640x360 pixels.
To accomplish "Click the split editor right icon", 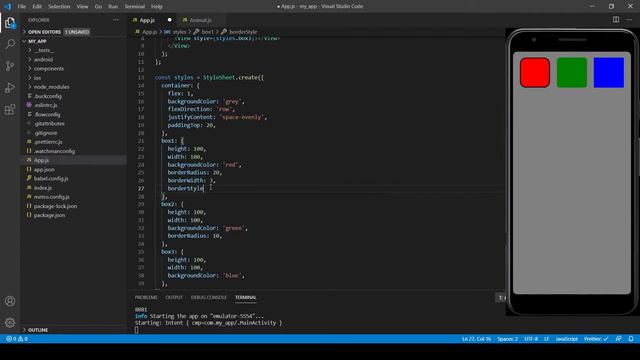I will pos(616,20).
